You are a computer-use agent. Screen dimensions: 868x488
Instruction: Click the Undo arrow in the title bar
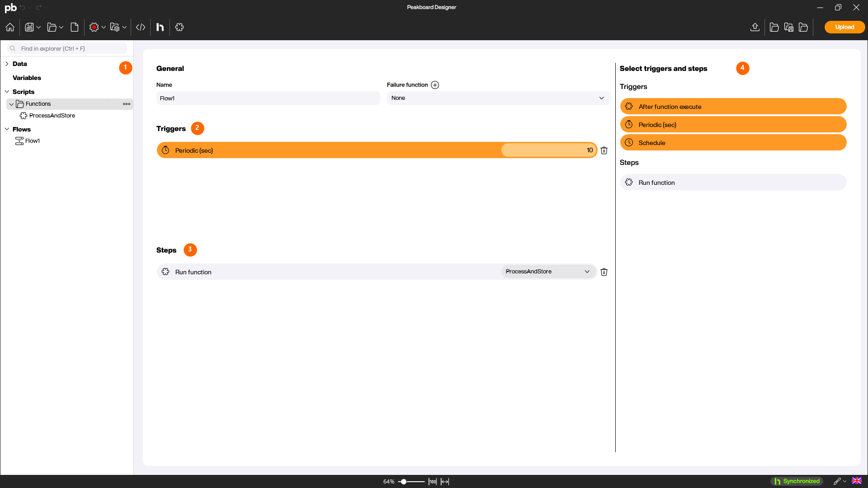(22, 7)
